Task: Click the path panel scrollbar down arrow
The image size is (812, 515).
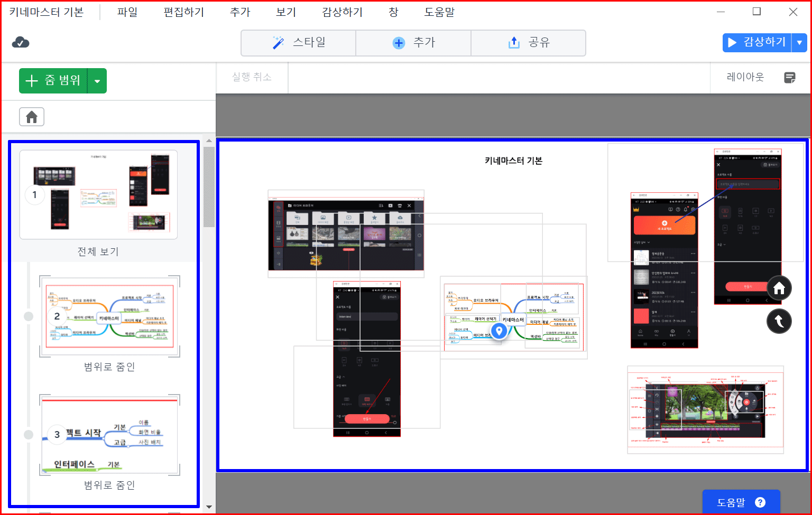Action: click(x=209, y=507)
